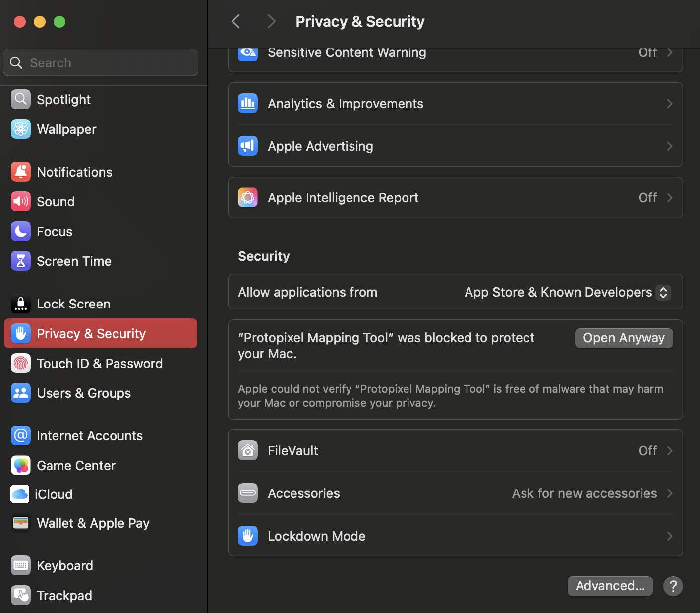The image size is (700, 613).
Task: Click the Privacy & Security window title
Action: pos(360,22)
